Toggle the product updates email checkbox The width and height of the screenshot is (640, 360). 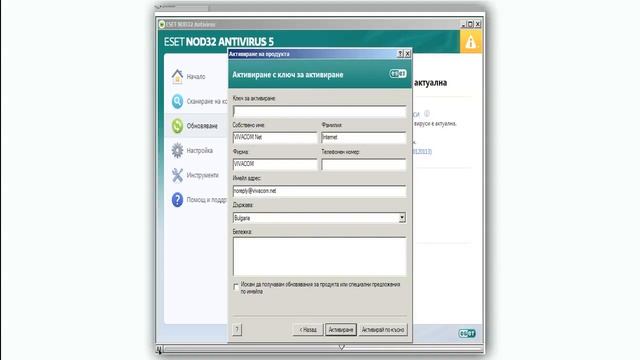pos(236,287)
